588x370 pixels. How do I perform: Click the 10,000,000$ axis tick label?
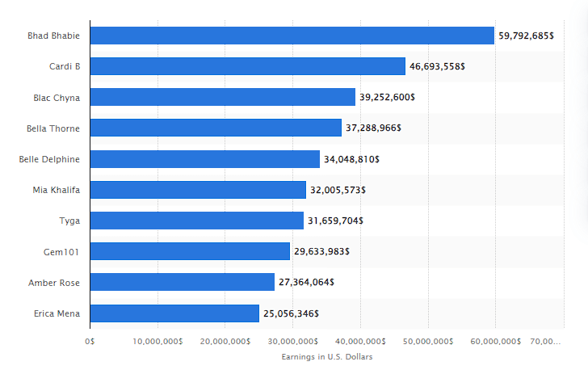point(157,342)
